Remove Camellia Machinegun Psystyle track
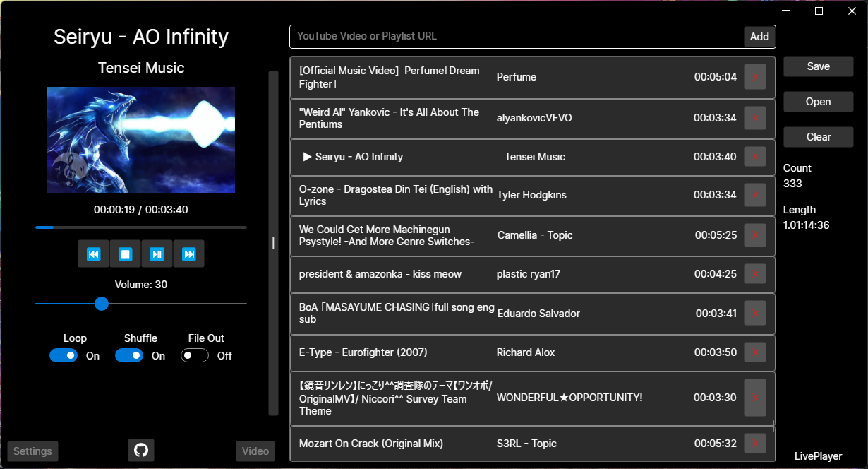Screen dimensions: 868x469 tap(755, 235)
